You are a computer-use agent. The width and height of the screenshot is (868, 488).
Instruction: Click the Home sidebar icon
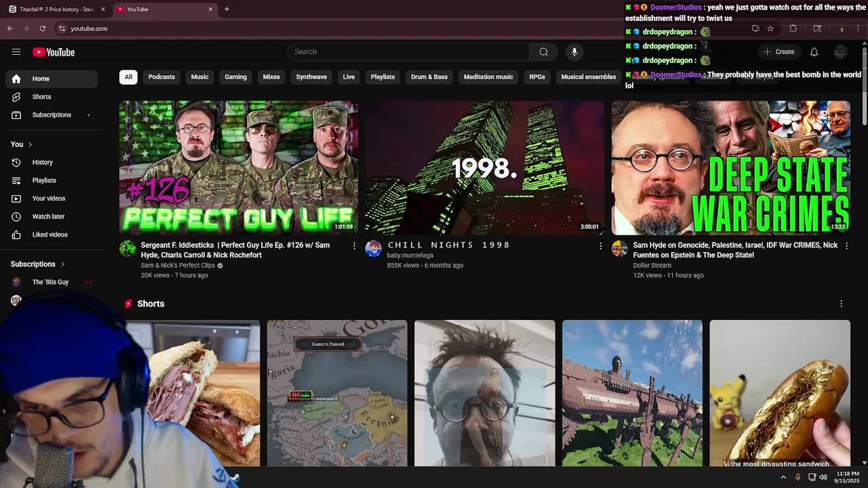[x=16, y=79]
